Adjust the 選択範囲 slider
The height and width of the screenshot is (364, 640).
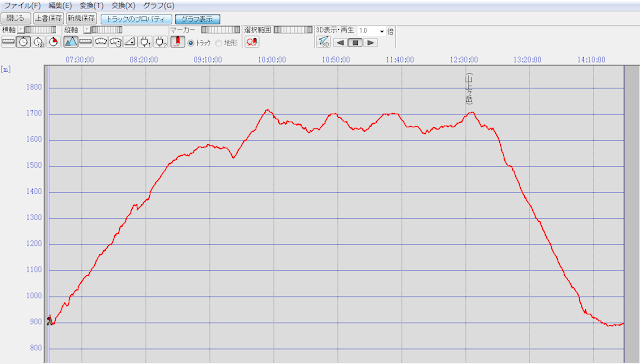pyautogui.click(x=293, y=30)
